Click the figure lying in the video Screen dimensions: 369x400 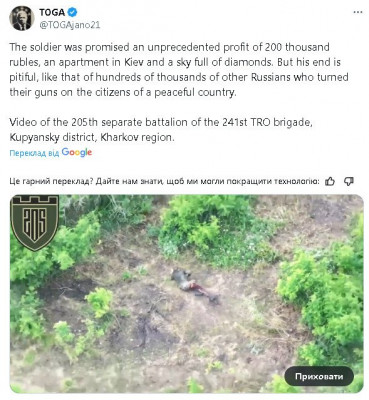tap(195, 286)
